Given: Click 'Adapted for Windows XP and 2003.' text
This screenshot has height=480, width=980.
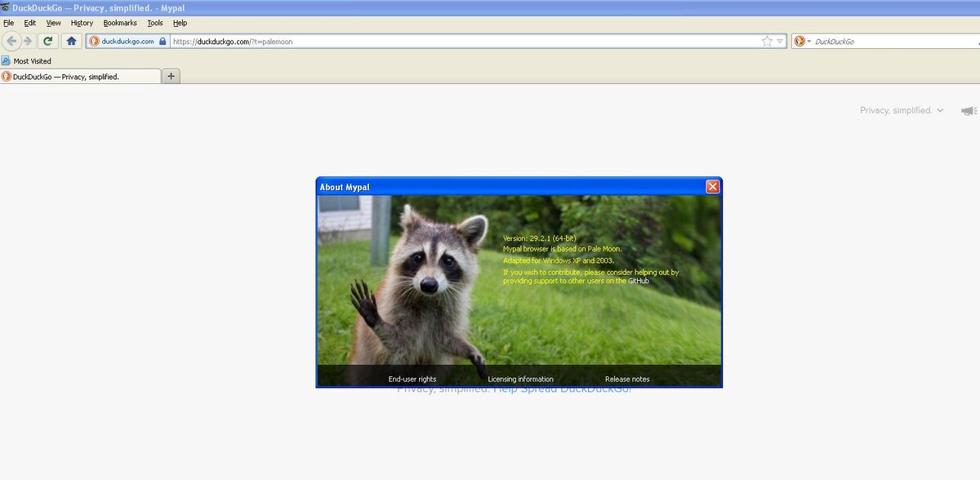Looking at the screenshot, I should [x=559, y=260].
